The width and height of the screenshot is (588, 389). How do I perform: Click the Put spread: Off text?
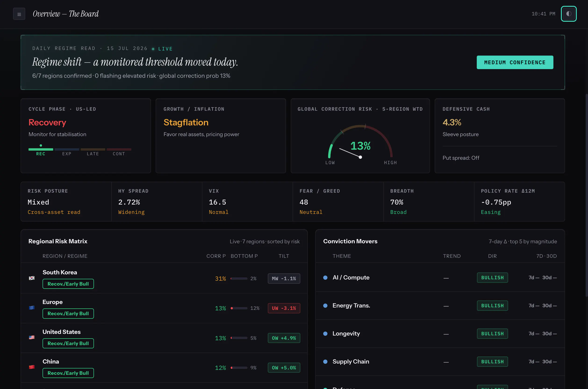click(461, 158)
